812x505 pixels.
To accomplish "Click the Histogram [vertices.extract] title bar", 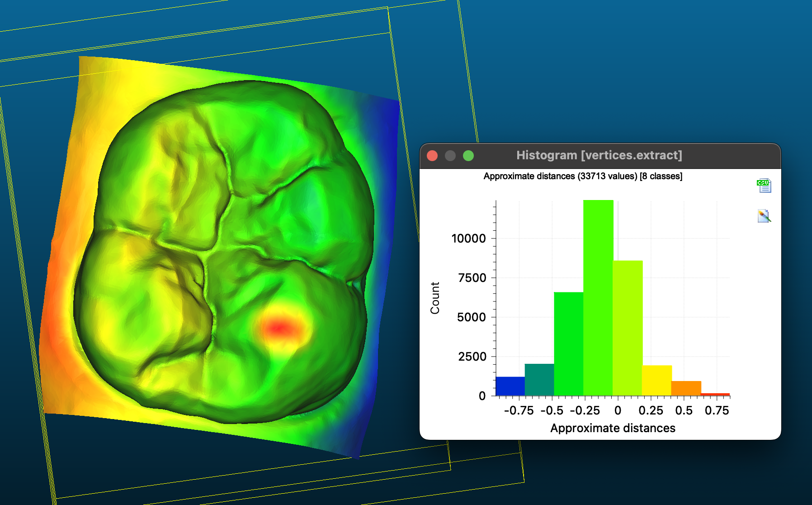I will tap(599, 156).
